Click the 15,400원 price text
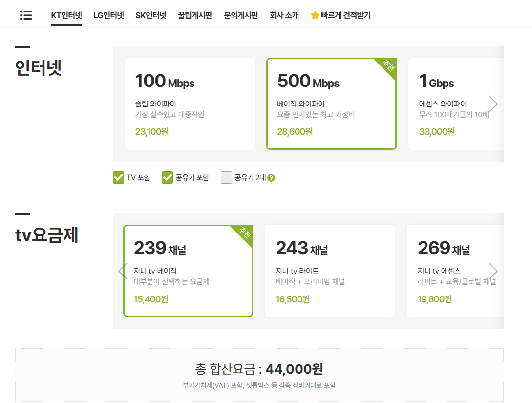 tap(150, 299)
